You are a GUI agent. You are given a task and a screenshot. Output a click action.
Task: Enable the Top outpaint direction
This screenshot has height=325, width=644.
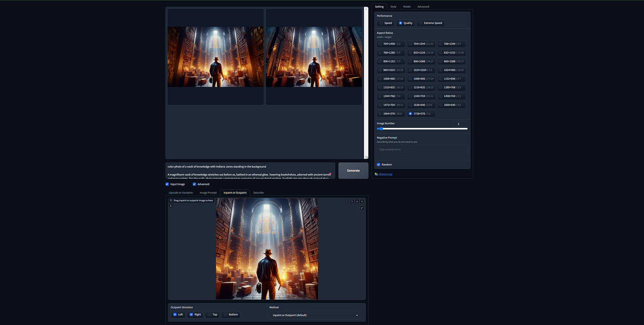[x=209, y=314]
